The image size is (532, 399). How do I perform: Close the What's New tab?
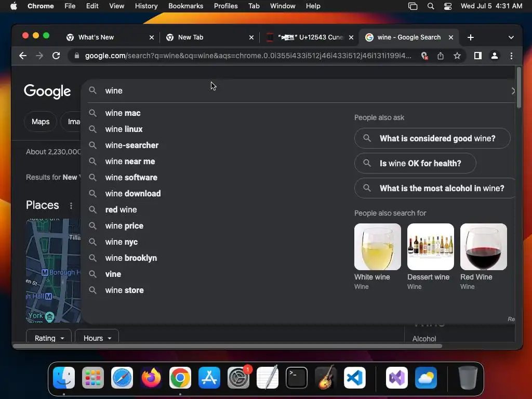tap(152, 37)
